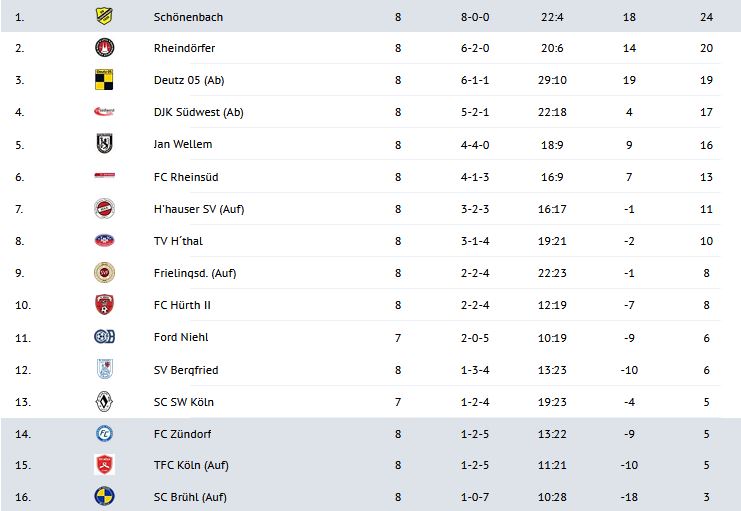Open the TV H'thal team link
The width and height of the screenshot is (741, 511).
(180, 241)
